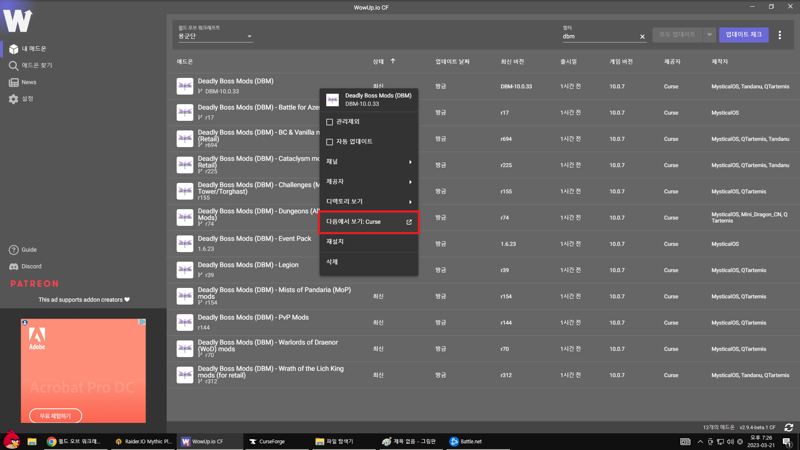Click the WowUp W logo
Screen dimensions: 800x450
click(x=17, y=21)
